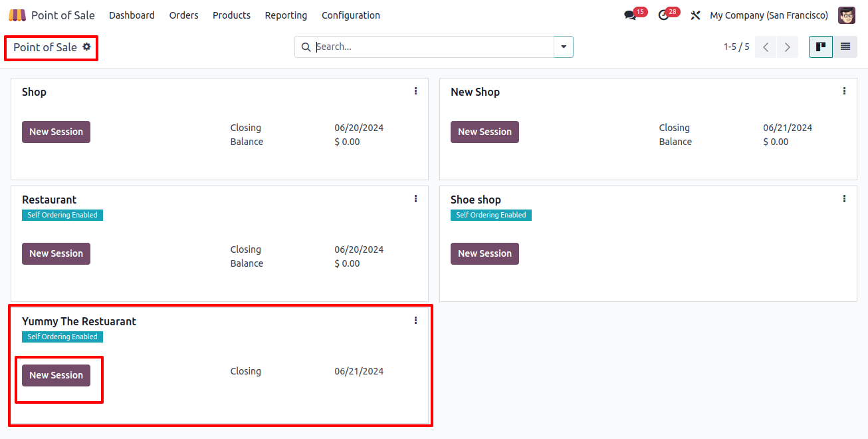This screenshot has height=439, width=868.
Task: Click the 1-5 / 5 pager counter
Action: click(x=736, y=47)
